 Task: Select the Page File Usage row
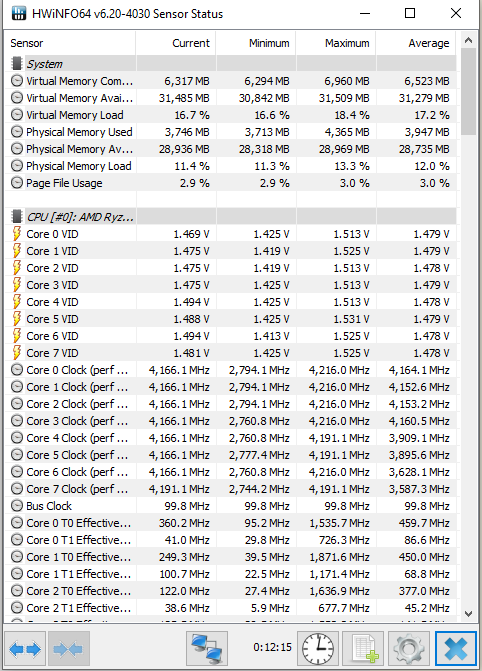pyautogui.click(x=231, y=183)
